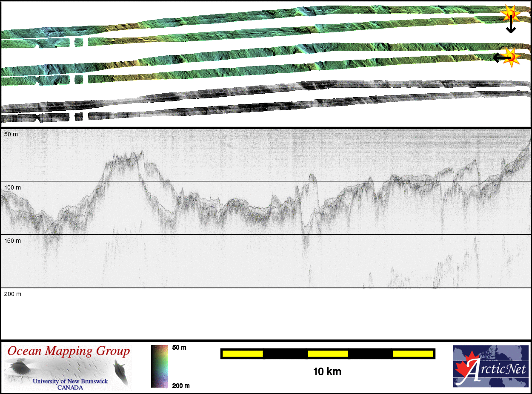This screenshot has height=394, width=532.
Task: Open the Ocean Mapping Group title text
Action: [x=69, y=351]
